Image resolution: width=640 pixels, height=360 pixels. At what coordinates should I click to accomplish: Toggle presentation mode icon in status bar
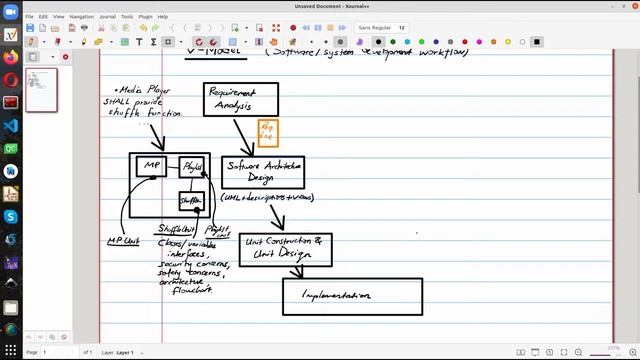click(535, 352)
